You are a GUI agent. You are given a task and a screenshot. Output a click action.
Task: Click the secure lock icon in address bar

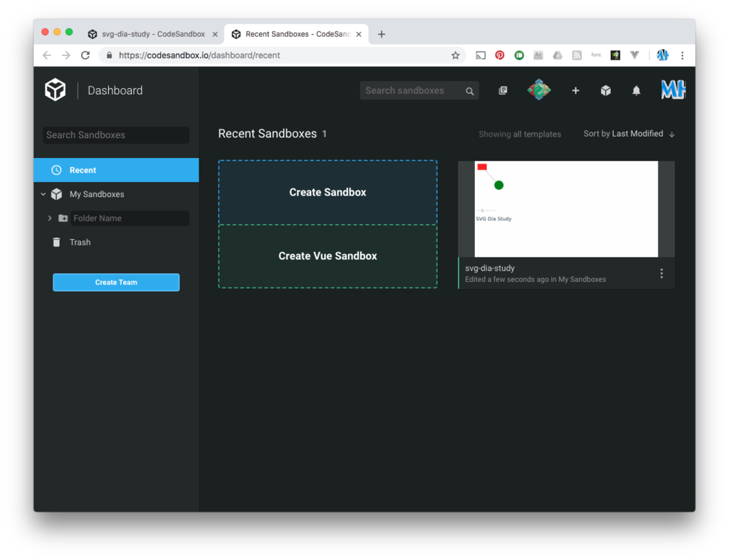tap(109, 56)
